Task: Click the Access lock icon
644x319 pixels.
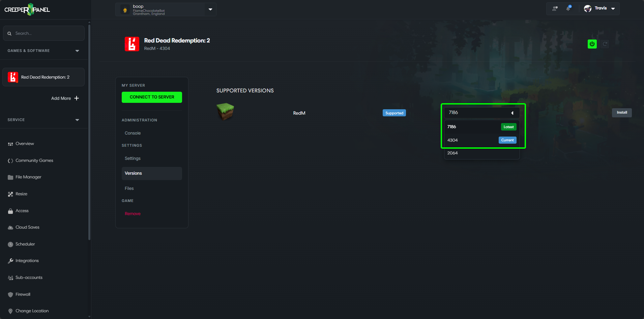Action: (10, 211)
